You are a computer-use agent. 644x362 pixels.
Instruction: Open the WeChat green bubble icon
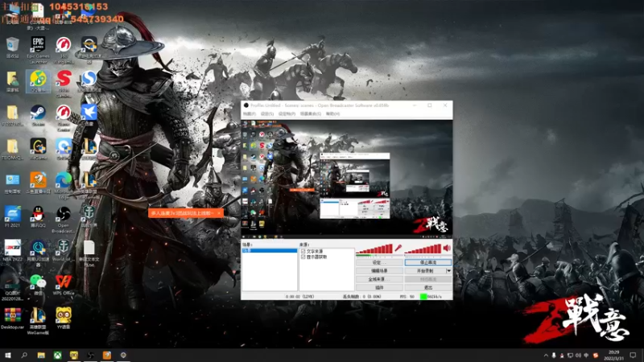click(38, 284)
